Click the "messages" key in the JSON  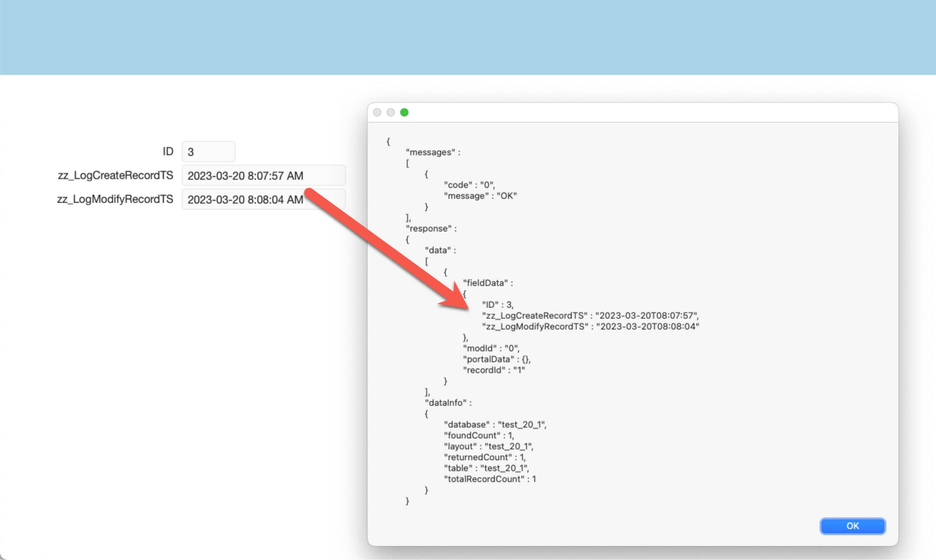coord(430,152)
